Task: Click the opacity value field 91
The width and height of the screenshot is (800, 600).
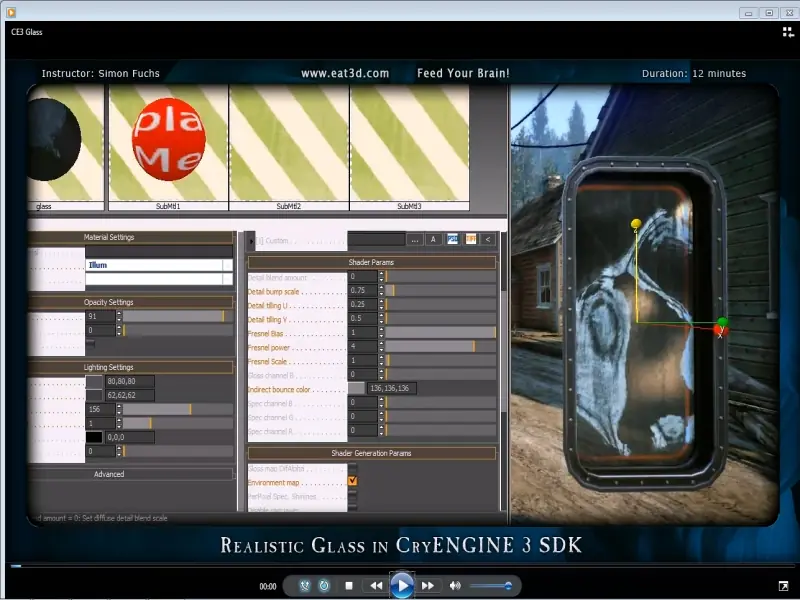Action: (101, 316)
